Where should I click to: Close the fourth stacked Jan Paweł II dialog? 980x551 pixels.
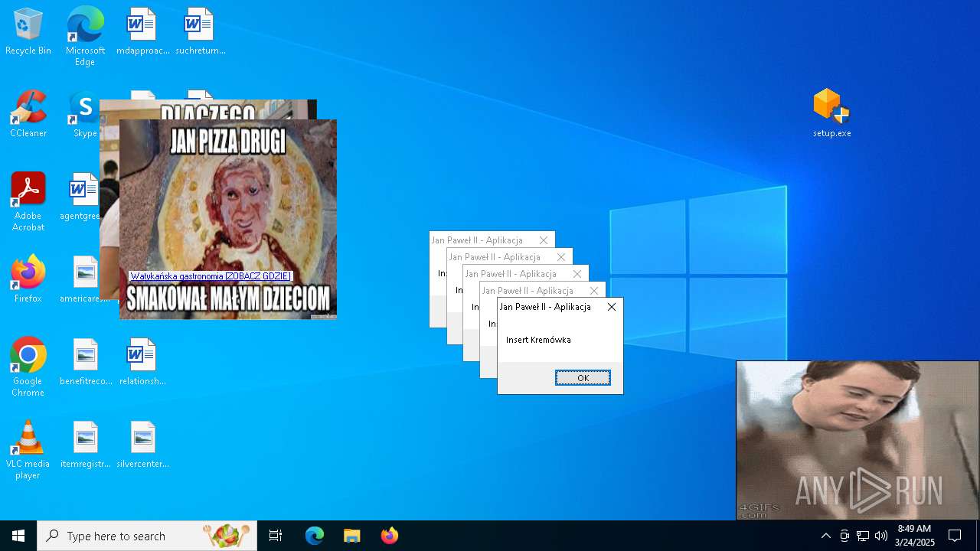click(x=560, y=257)
